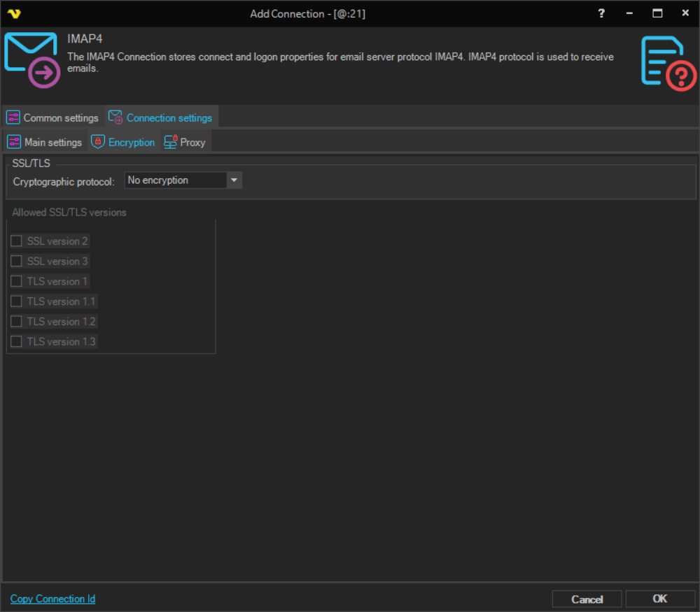Toggle the TLS version 1.2 checkbox
The image size is (700, 612).
(x=16, y=322)
